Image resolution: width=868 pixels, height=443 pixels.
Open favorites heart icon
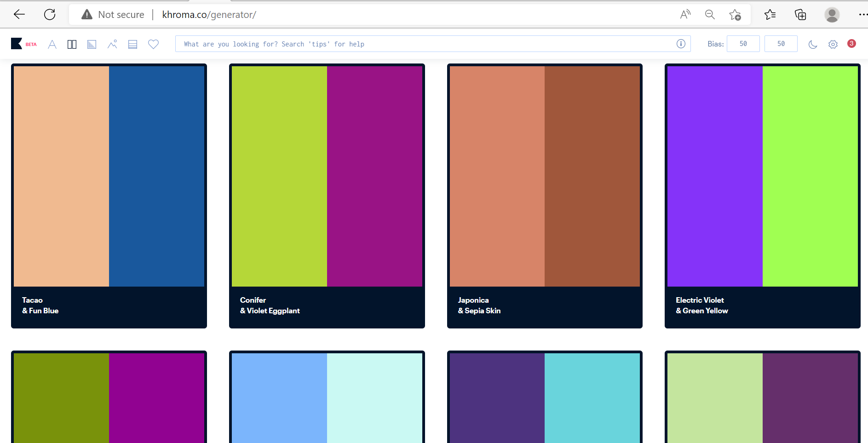point(153,44)
